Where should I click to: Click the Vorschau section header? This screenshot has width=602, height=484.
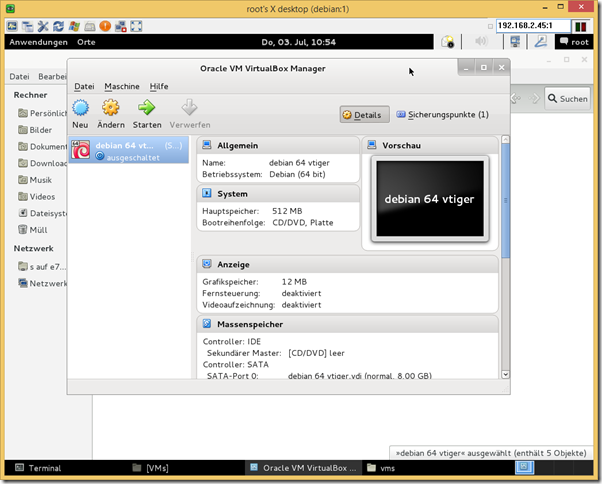tap(430, 145)
